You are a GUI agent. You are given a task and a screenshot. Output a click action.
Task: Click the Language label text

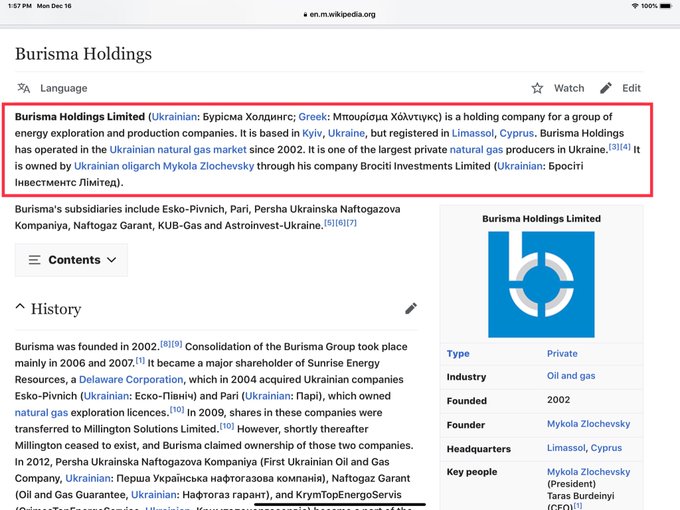[64, 88]
